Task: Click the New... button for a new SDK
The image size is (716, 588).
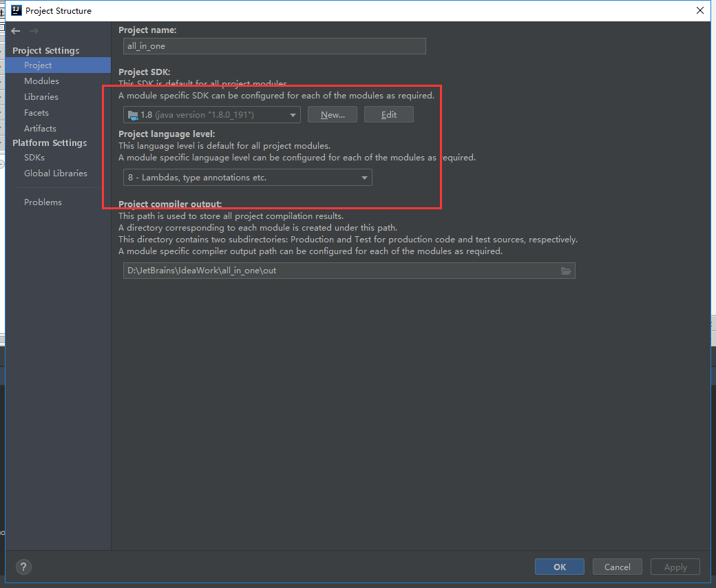Action: 332,114
